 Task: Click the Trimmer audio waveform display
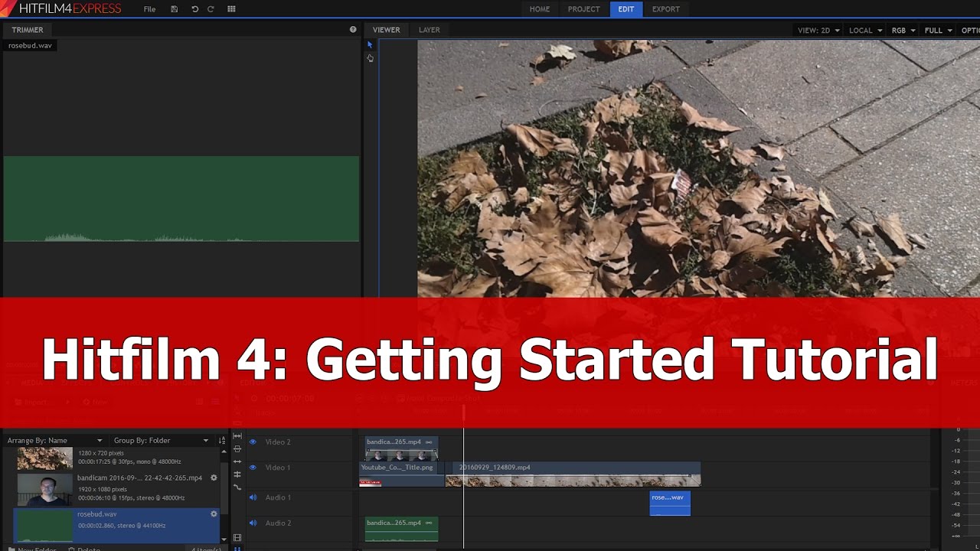pos(181,199)
